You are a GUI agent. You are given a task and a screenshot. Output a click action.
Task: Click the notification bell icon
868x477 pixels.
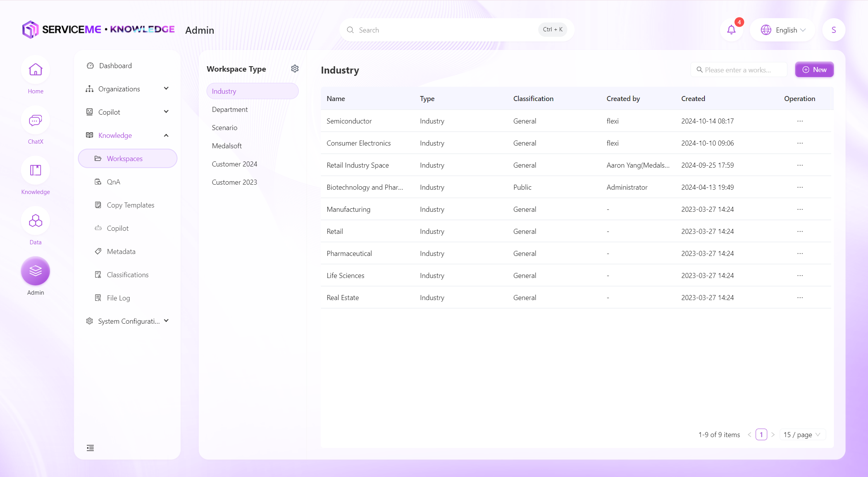click(x=731, y=30)
